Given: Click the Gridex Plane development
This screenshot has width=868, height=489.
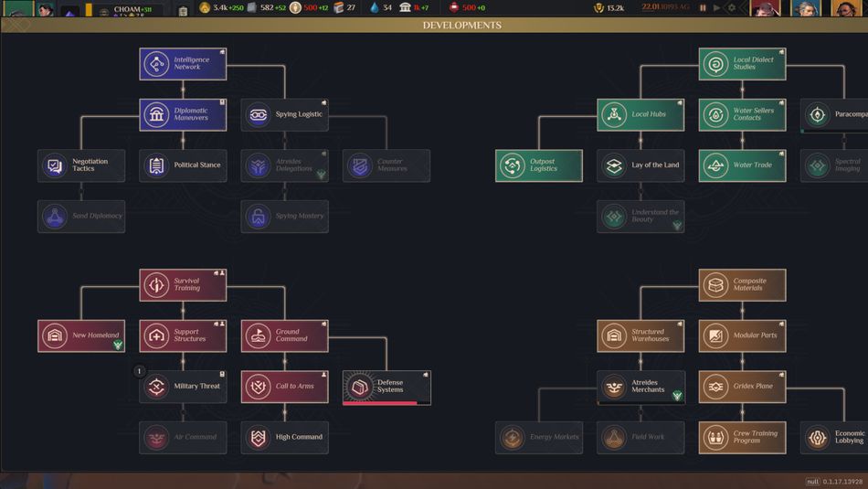Looking at the screenshot, I should [742, 387].
